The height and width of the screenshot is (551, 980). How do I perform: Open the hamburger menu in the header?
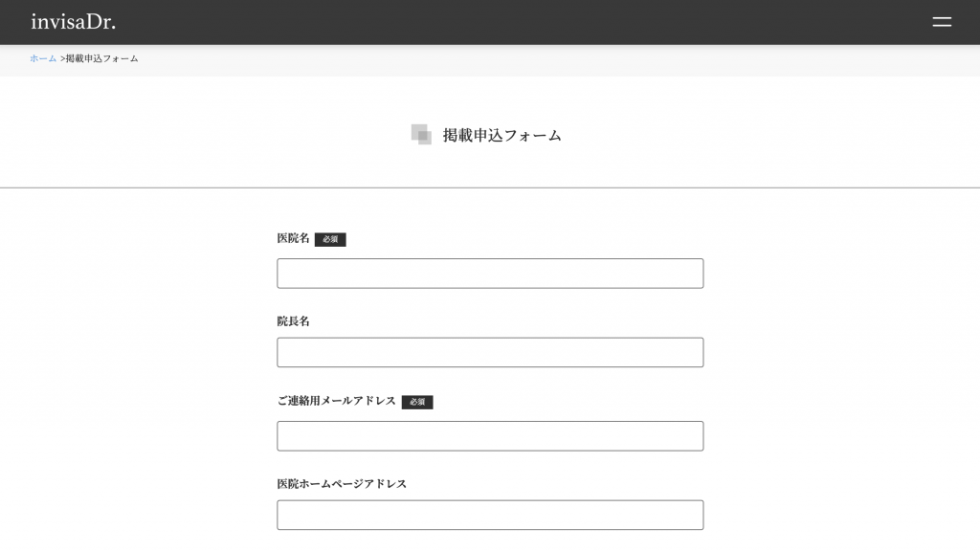coord(942,21)
